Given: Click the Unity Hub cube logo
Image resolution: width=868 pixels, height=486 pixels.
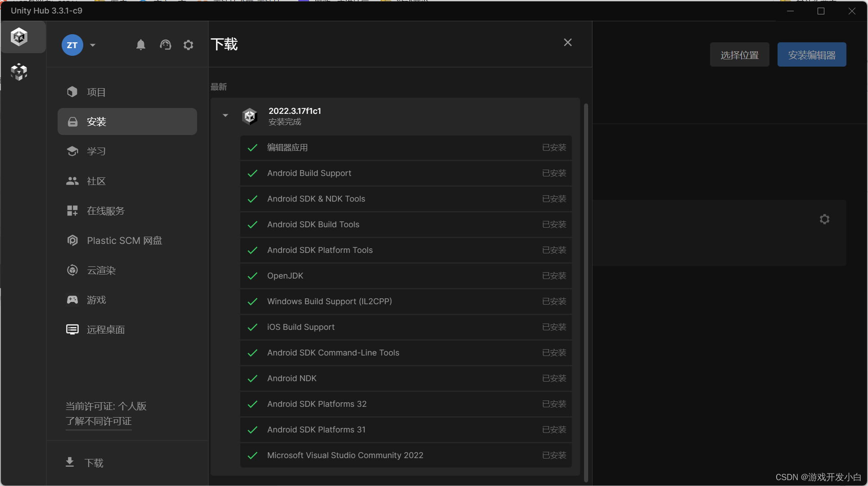Looking at the screenshot, I should click(x=19, y=37).
